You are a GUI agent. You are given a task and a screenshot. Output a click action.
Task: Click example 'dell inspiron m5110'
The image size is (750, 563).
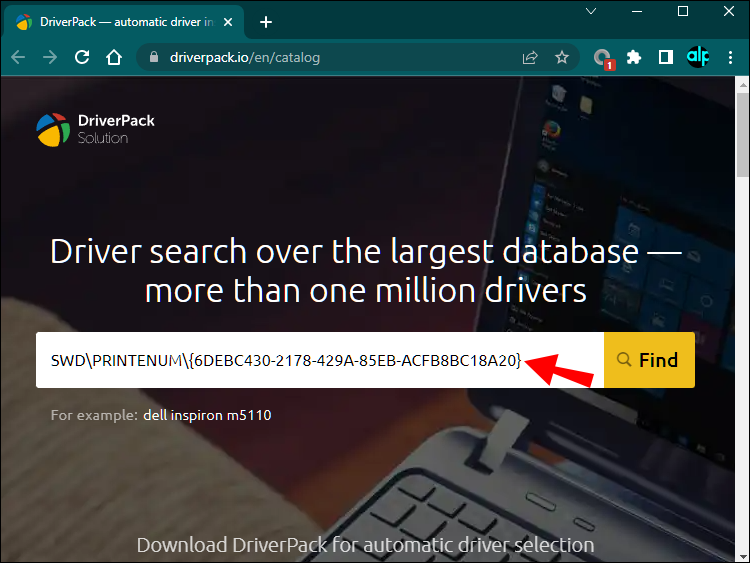pos(207,415)
